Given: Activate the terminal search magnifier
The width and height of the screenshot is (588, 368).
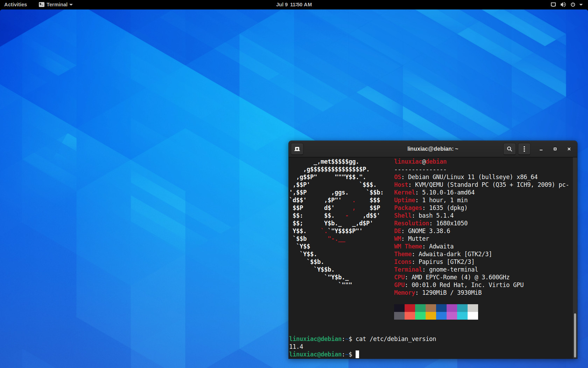Looking at the screenshot, I should pos(510,149).
